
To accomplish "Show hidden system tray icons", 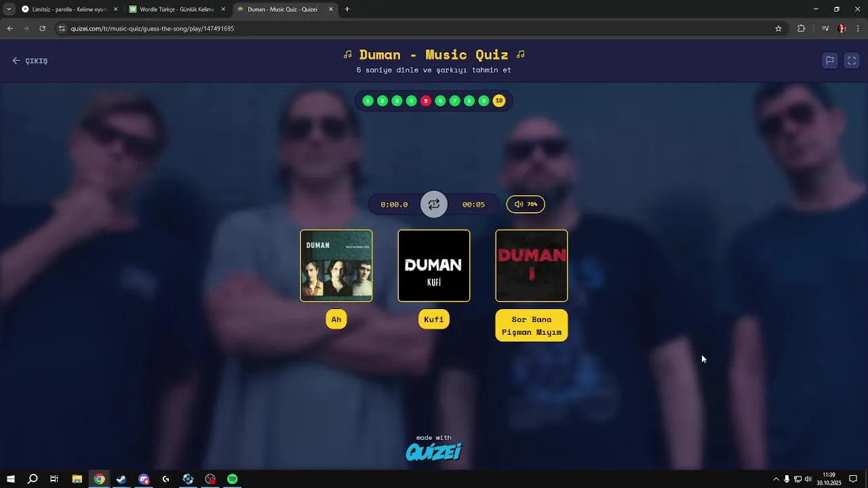I will [x=776, y=479].
